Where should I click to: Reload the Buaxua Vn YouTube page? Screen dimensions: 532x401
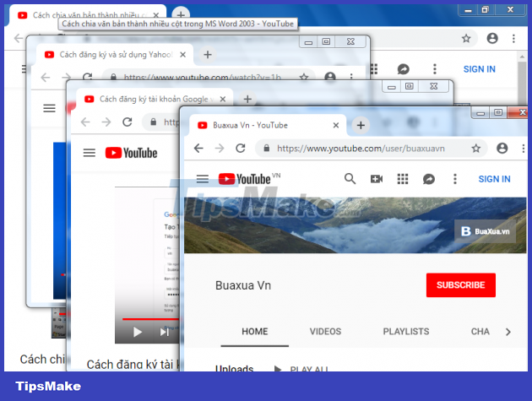[241, 148]
